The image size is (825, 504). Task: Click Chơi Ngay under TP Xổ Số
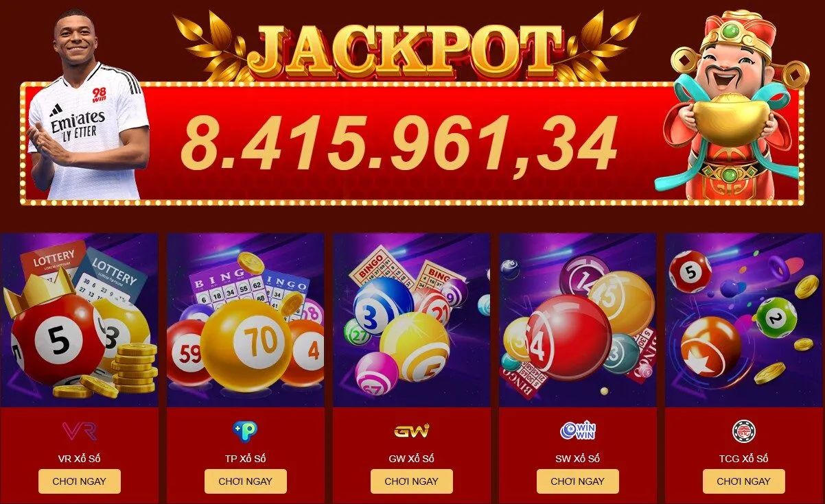(x=246, y=481)
